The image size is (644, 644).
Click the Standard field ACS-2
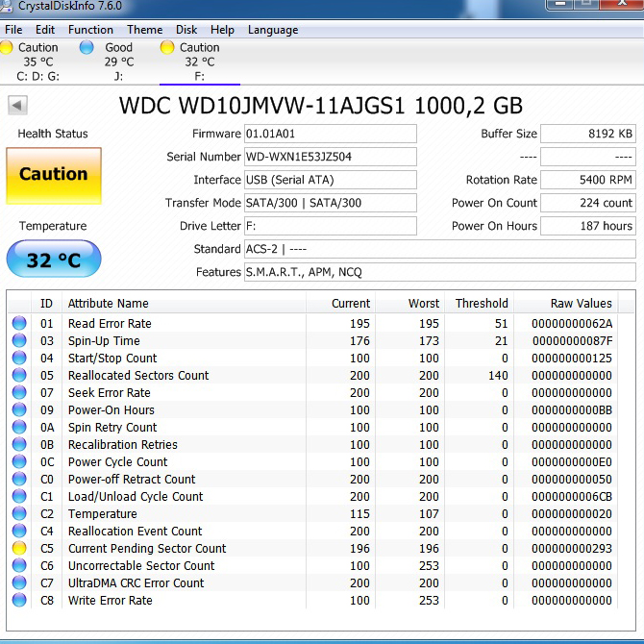[440, 249]
